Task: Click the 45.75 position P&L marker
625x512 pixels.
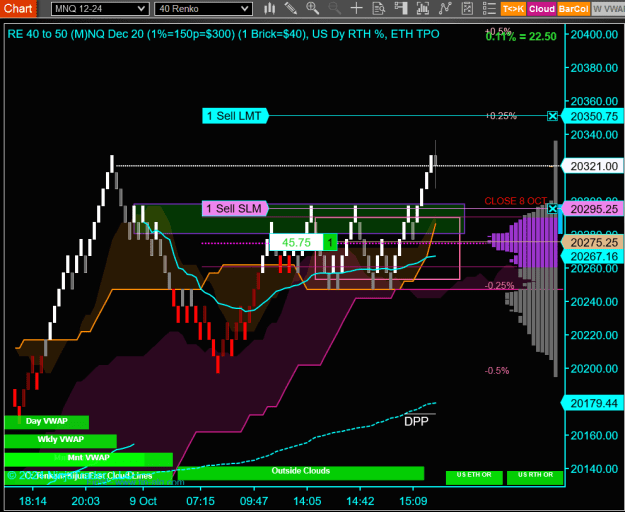Action: pos(296,242)
